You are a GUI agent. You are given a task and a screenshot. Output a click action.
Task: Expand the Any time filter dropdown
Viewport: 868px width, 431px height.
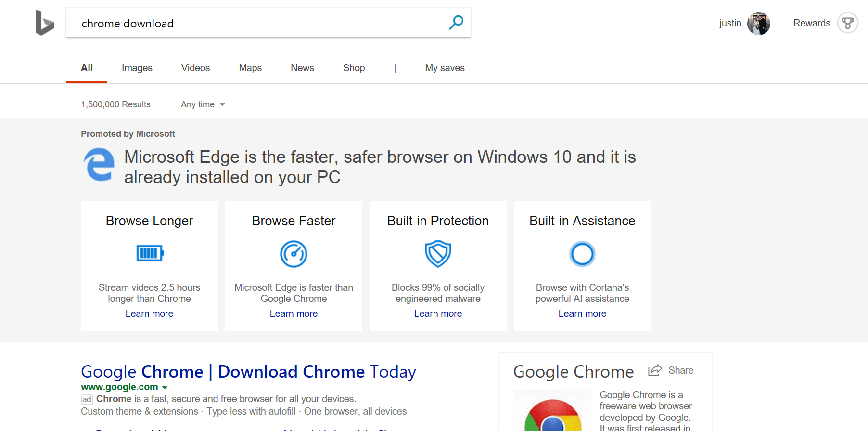pyautogui.click(x=203, y=104)
